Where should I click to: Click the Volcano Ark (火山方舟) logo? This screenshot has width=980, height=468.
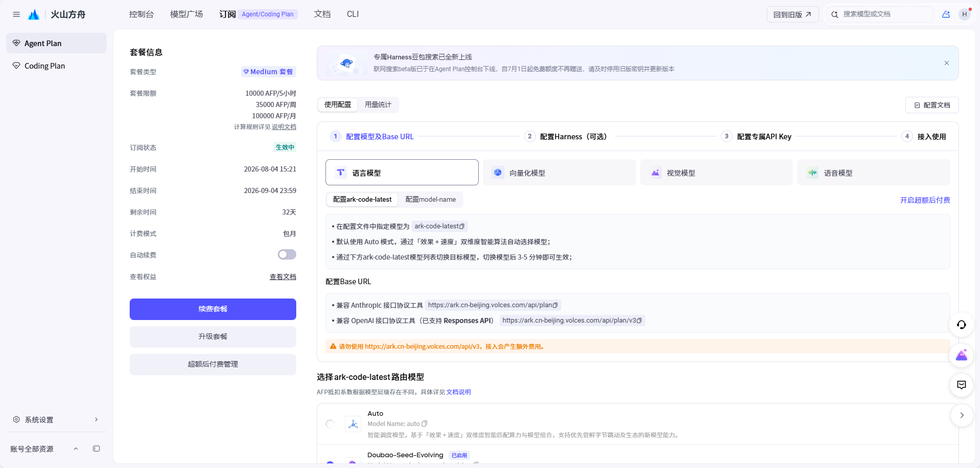click(x=57, y=14)
